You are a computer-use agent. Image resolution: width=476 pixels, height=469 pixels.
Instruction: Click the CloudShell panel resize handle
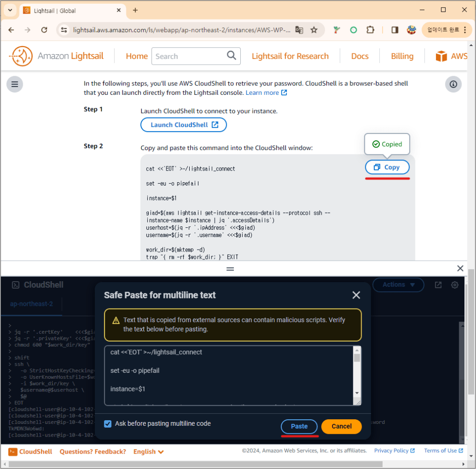(x=230, y=269)
